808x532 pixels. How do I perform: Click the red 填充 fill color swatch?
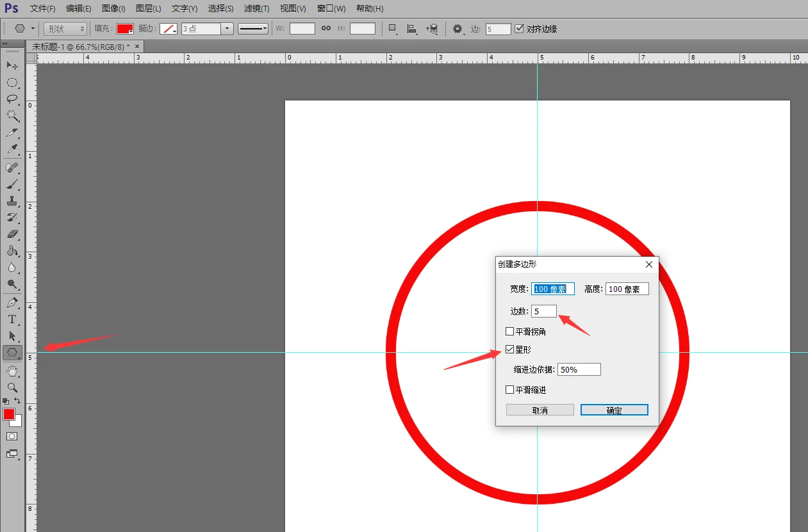tap(124, 29)
